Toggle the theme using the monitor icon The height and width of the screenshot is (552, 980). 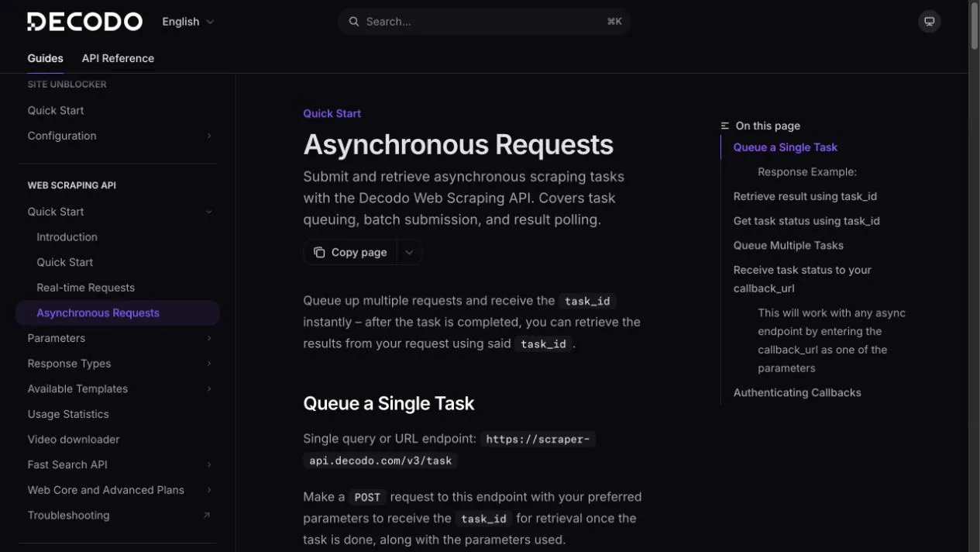tap(930, 22)
